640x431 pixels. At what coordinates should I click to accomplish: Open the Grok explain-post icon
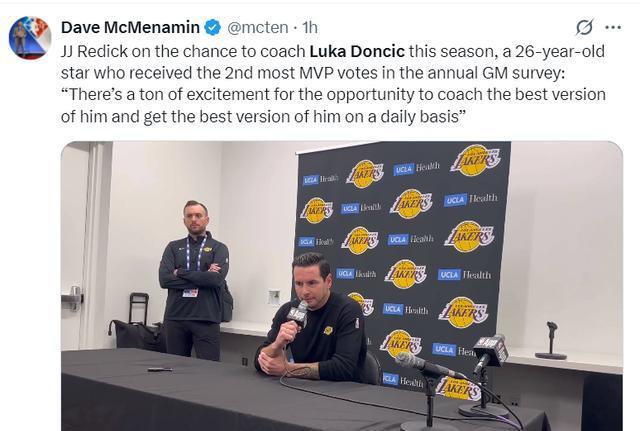584,27
